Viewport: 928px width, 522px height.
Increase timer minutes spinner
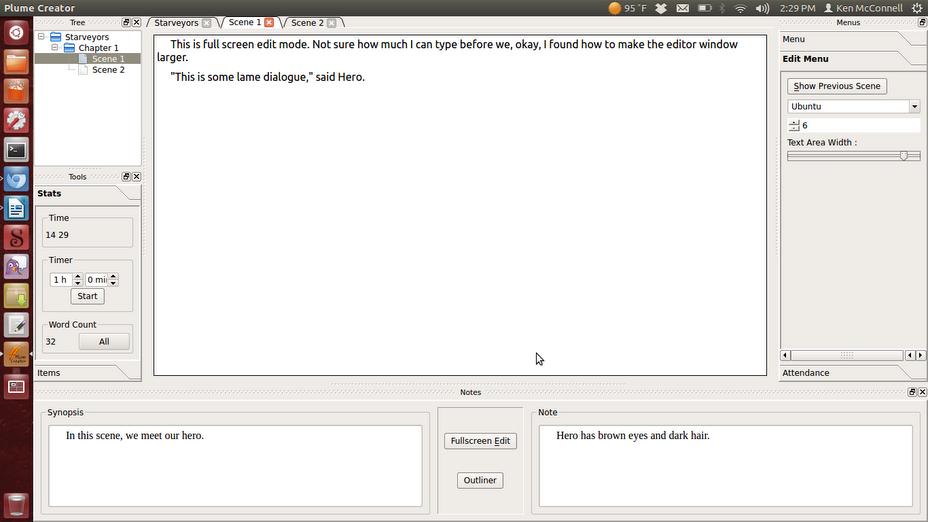click(113, 276)
